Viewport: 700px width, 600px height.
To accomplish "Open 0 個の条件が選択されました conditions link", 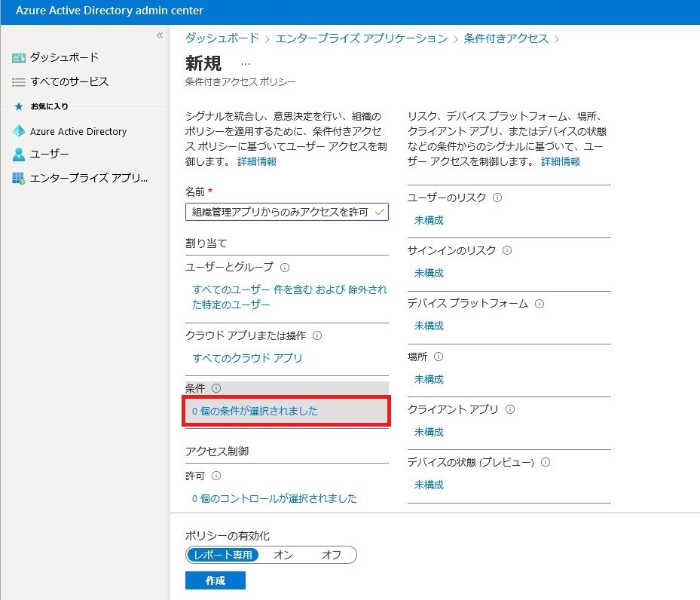I will (x=255, y=411).
